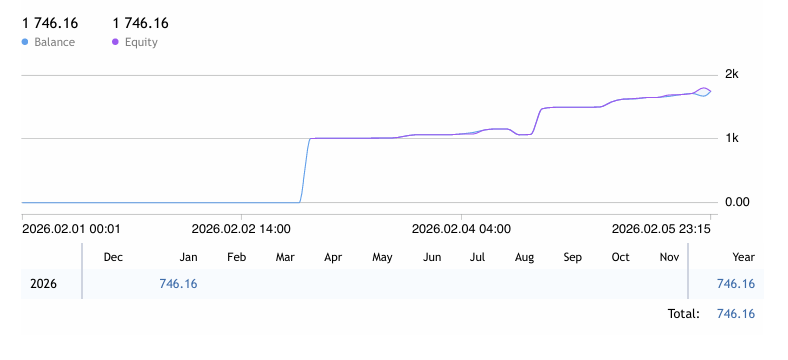Click the Mar column header
The width and height of the screenshot is (788, 360).
pyautogui.click(x=285, y=257)
